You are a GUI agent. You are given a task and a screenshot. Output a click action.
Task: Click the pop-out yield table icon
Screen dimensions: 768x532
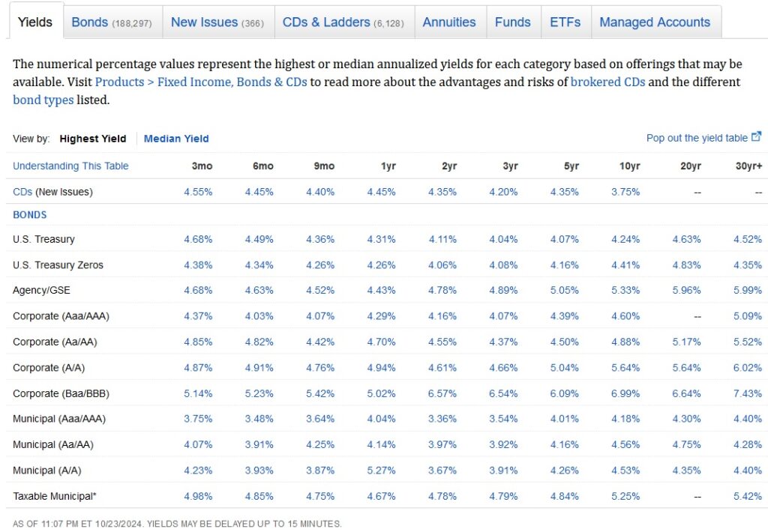tap(756, 136)
